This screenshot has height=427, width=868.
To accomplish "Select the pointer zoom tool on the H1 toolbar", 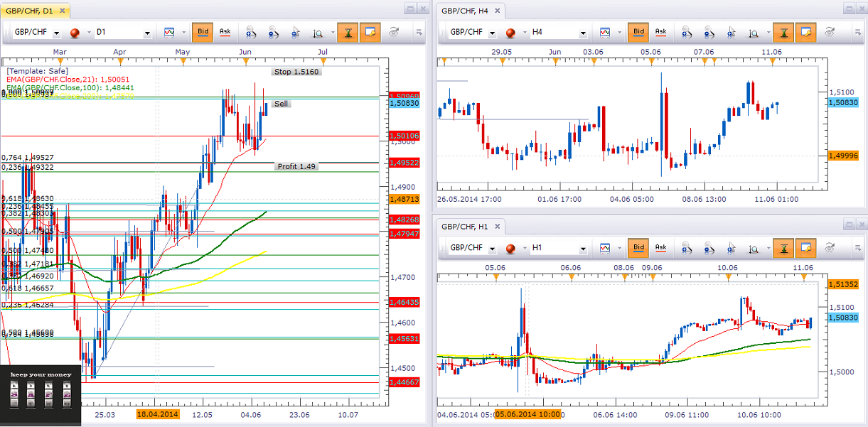I will point(729,248).
